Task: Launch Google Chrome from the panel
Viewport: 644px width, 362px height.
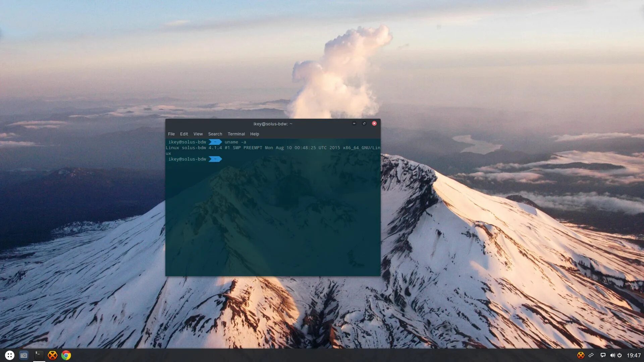Action: pyautogui.click(x=66, y=355)
